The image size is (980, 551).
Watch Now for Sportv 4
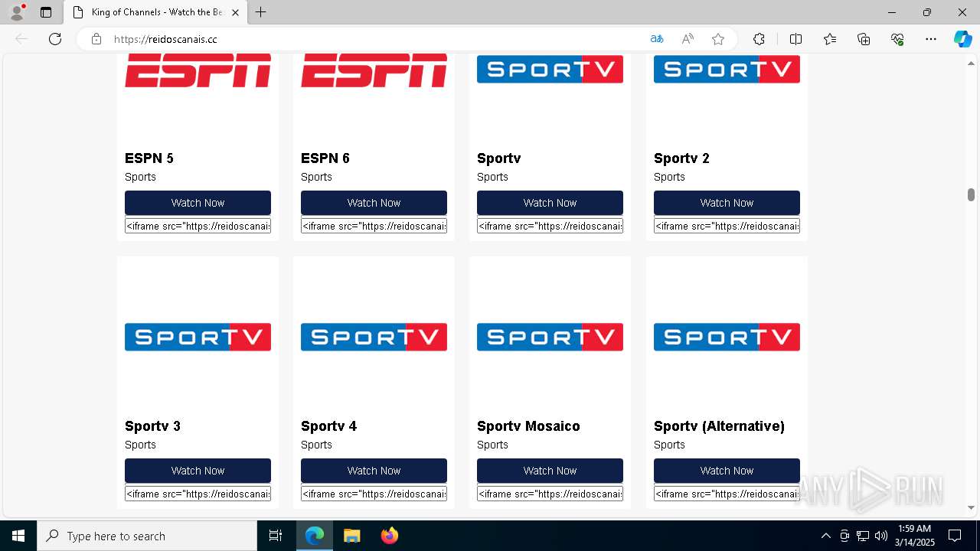(374, 471)
